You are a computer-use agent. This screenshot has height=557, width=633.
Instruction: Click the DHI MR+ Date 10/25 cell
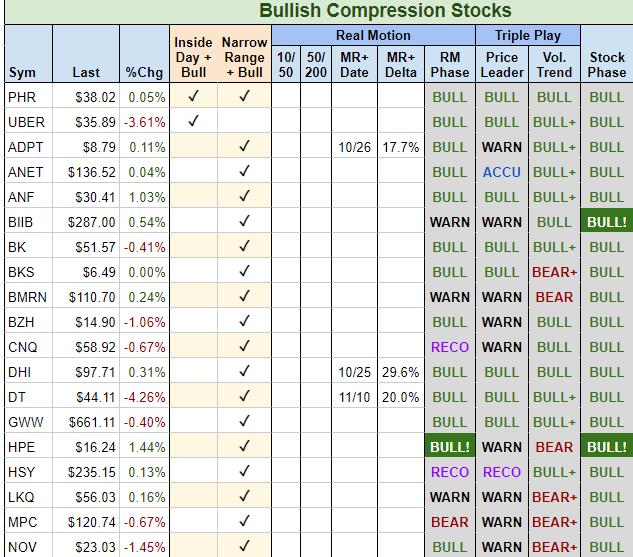[354, 372]
